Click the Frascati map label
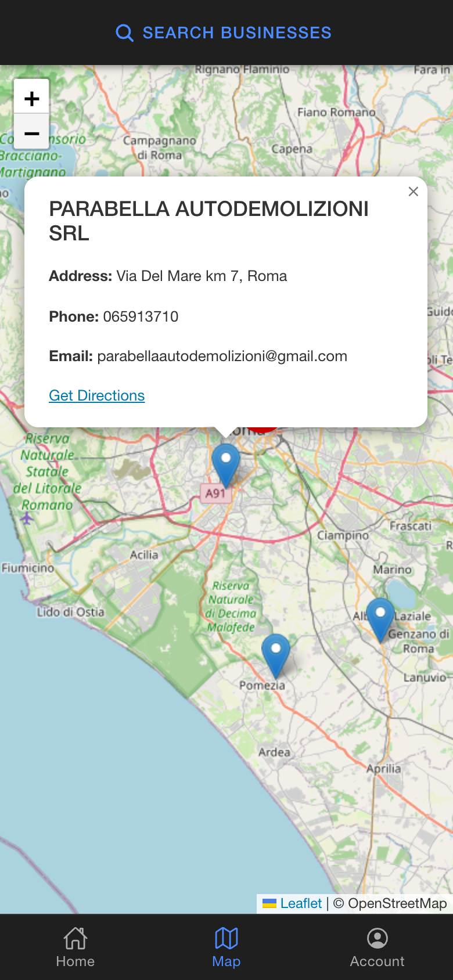The image size is (453, 980). 411,526
